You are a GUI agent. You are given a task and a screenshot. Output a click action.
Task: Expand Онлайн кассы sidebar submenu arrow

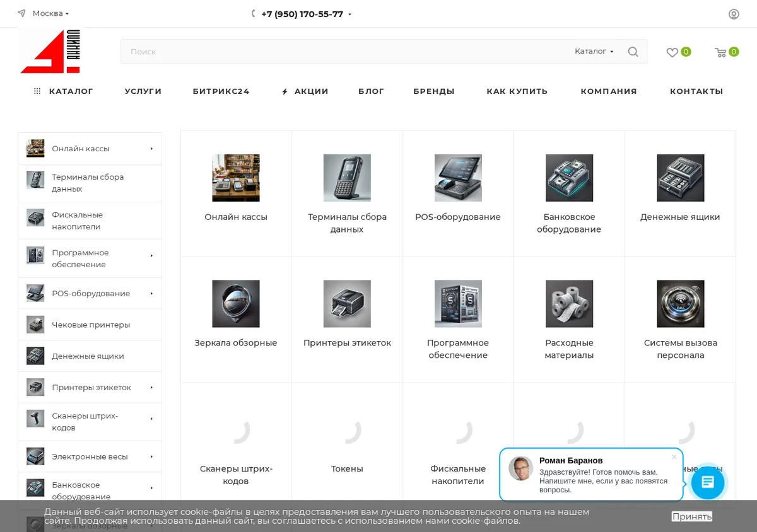tap(151, 149)
